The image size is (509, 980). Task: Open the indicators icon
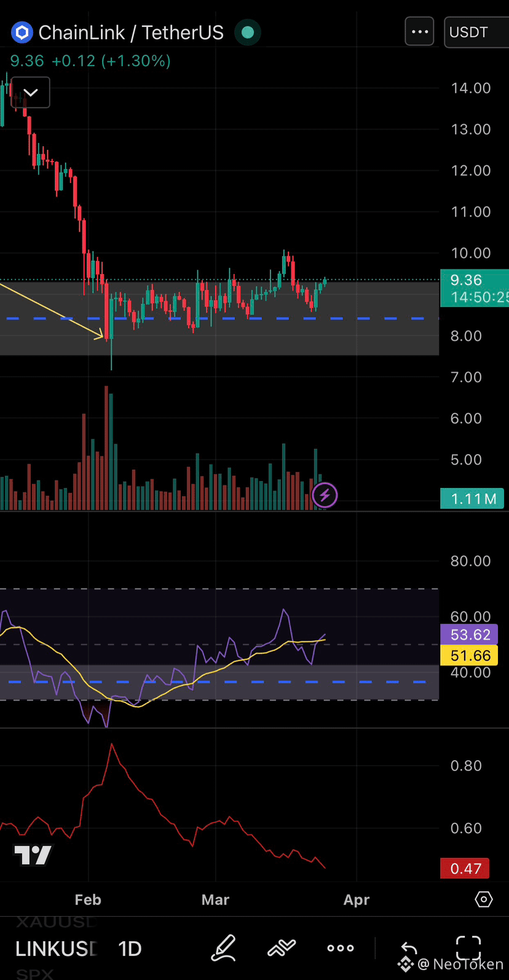(x=282, y=948)
